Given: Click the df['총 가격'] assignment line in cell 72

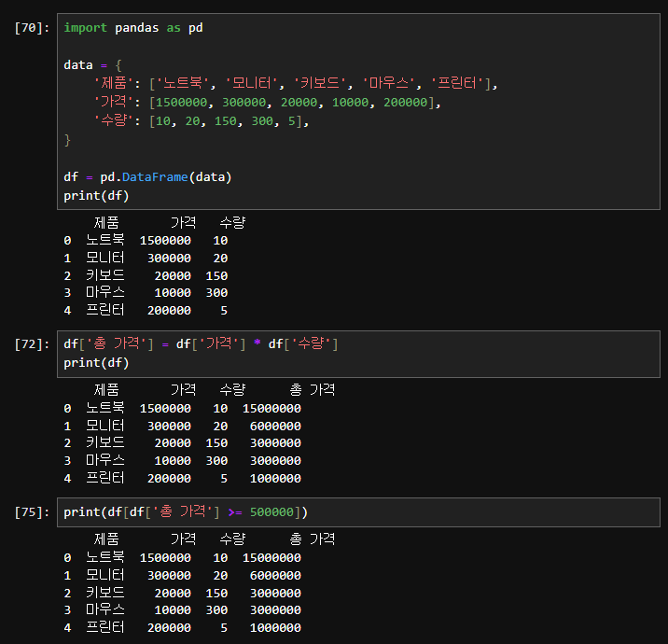Looking at the screenshot, I should (201, 344).
